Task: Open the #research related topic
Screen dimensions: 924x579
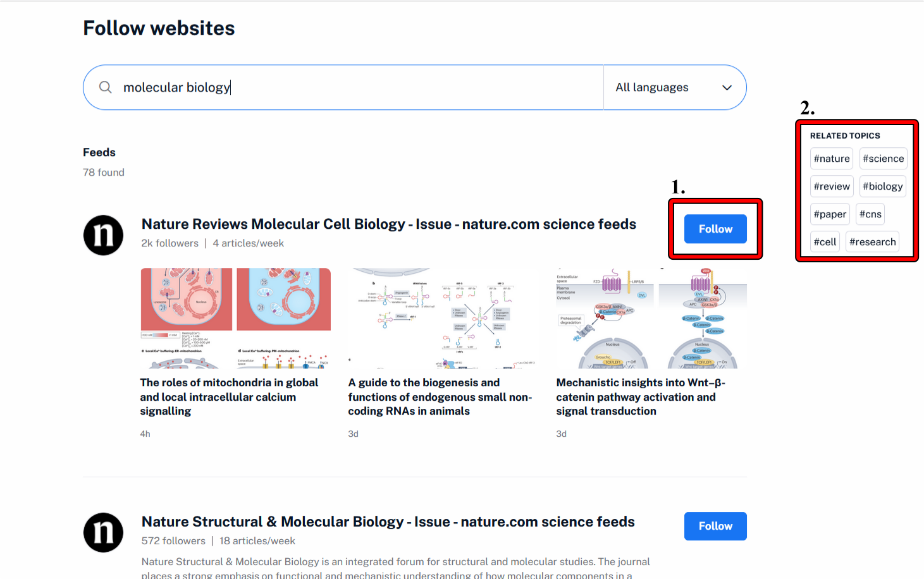Action: coord(872,242)
